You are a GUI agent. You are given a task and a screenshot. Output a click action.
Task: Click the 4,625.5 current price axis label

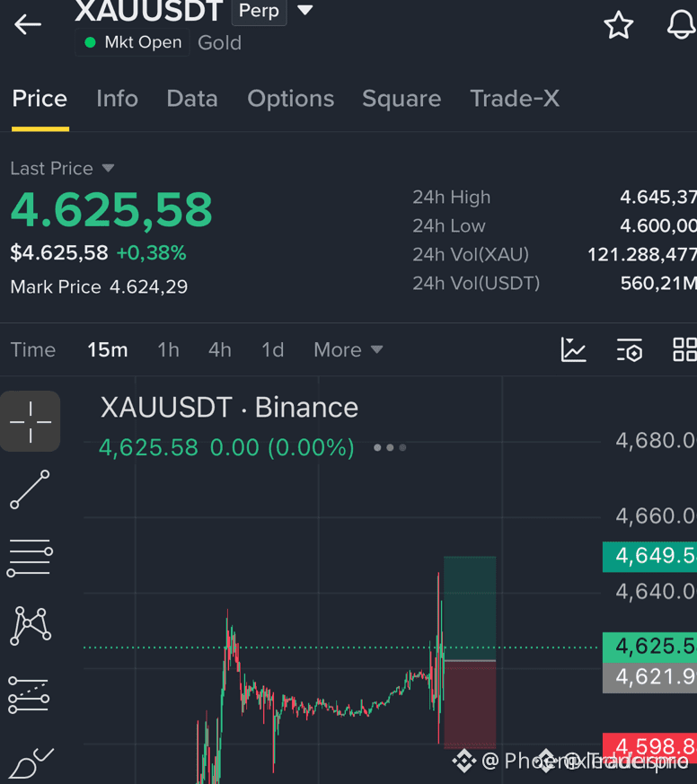click(649, 647)
